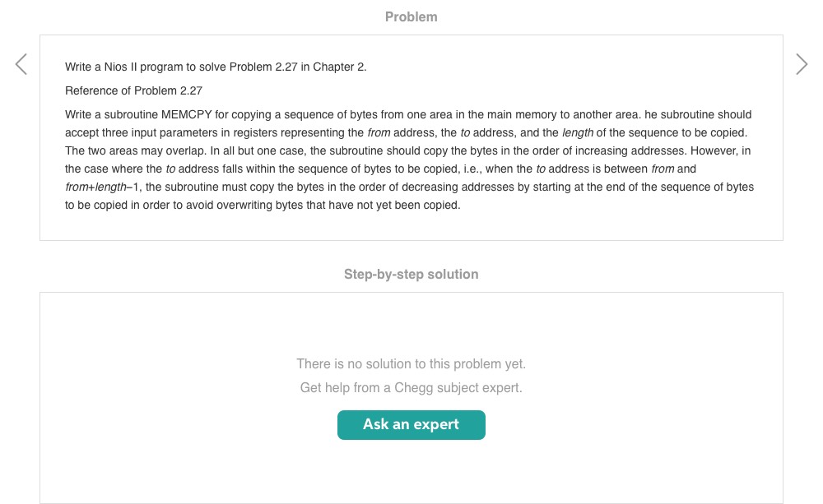
Task: Go to the next problem arrow
Action: coord(802,65)
